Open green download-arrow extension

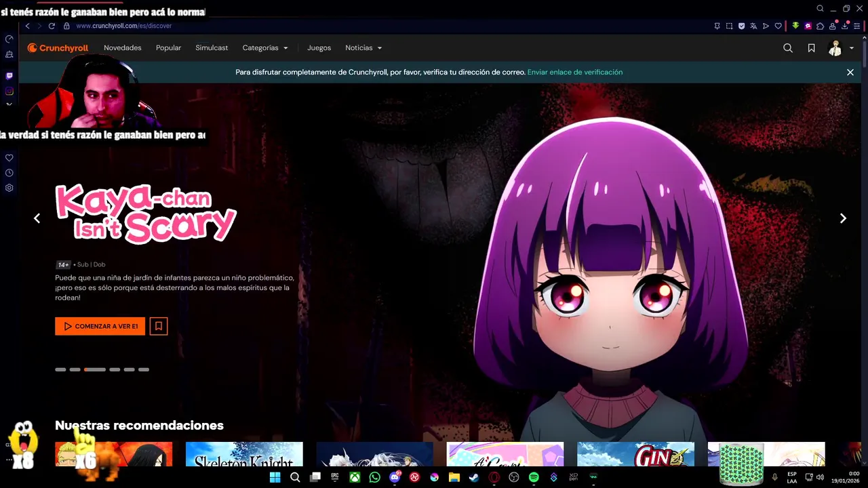[796, 26]
